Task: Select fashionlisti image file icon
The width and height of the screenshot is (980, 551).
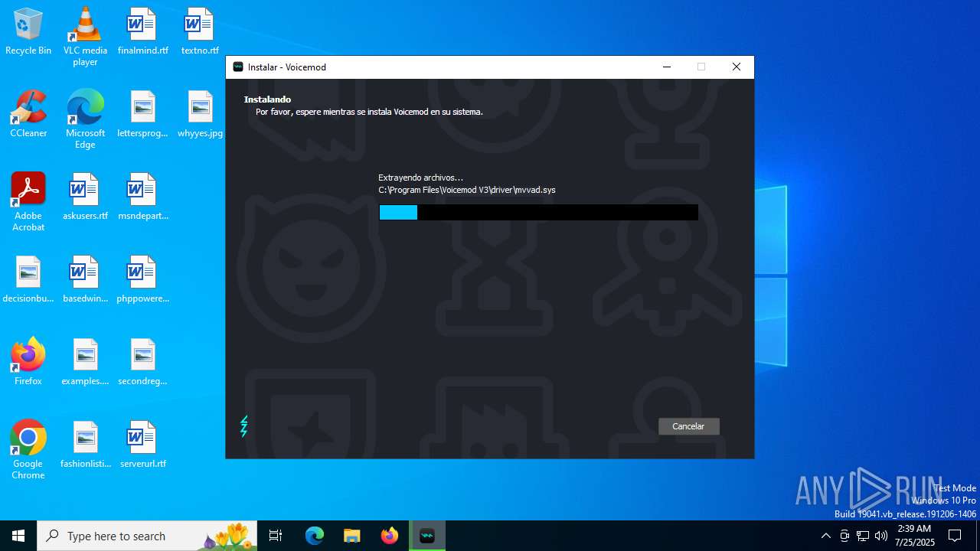Action: point(85,445)
